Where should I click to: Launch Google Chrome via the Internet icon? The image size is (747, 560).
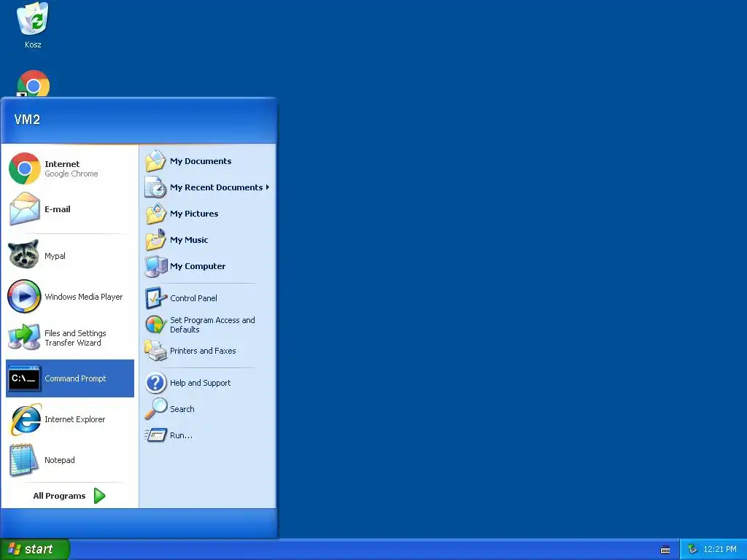[24, 168]
